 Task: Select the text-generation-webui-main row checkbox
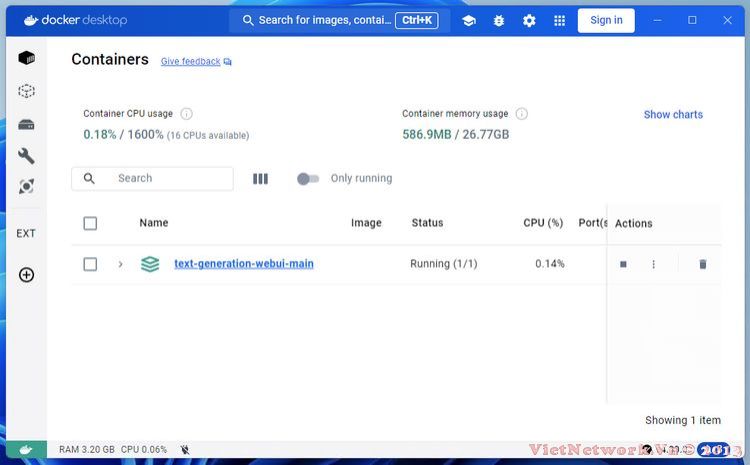click(90, 264)
